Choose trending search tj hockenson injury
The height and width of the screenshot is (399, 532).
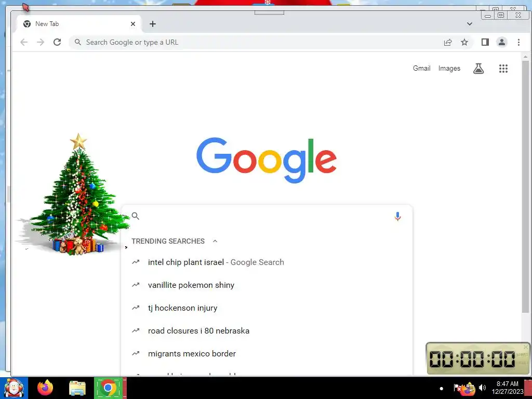267,308
